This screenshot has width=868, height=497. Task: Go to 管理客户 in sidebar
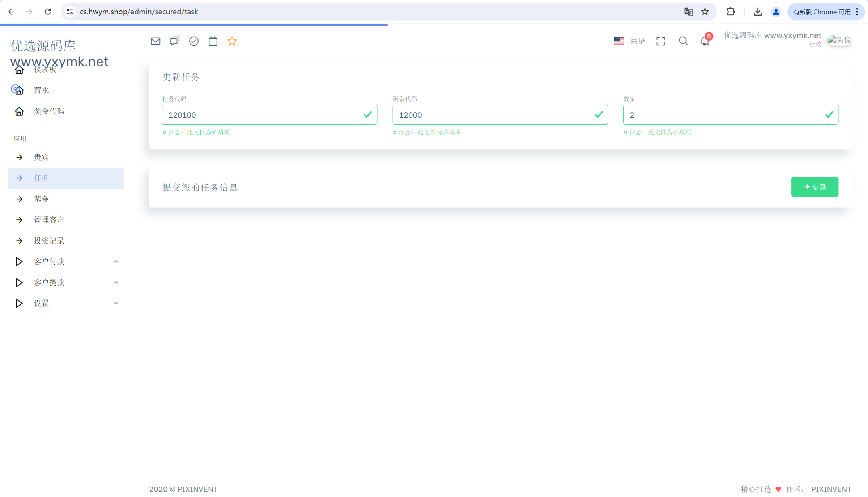[x=49, y=220]
